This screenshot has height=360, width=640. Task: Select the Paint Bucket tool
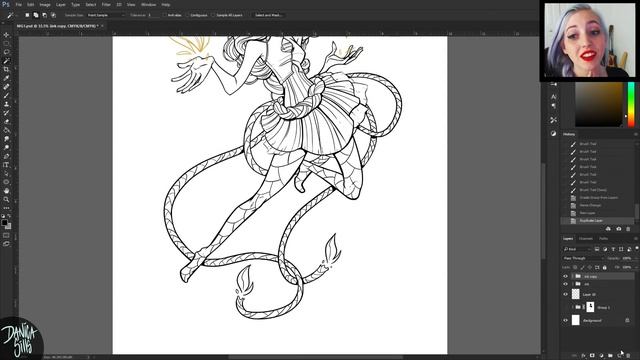pos(6,130)
